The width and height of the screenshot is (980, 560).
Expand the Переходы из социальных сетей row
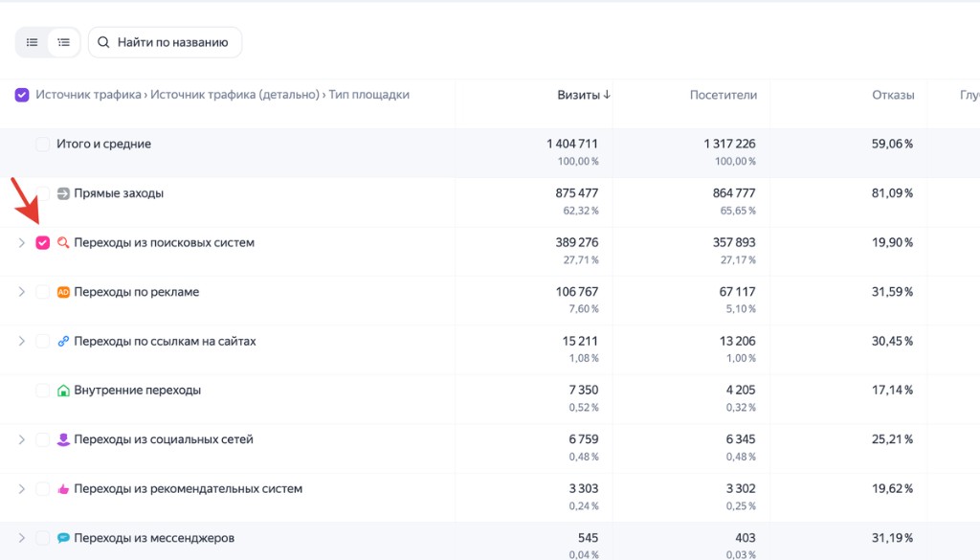tap(21, 440)
